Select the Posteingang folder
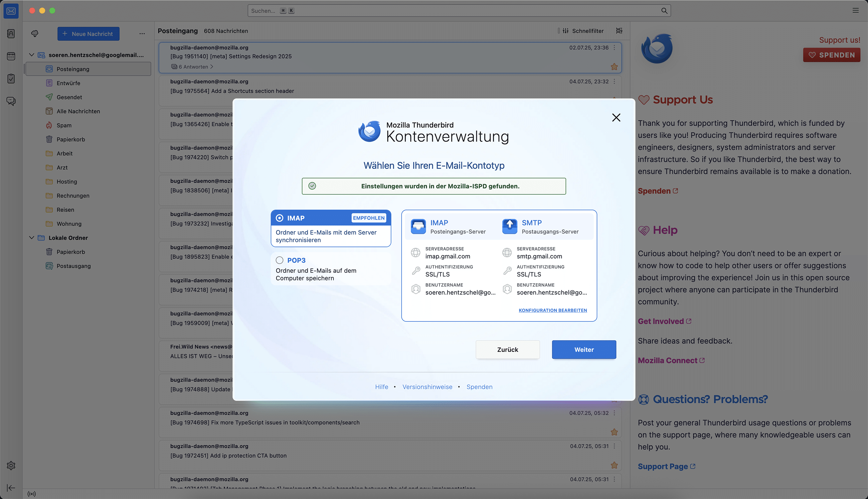Screen dimensions: 868x499 pyautogui.click(x=88, y=69)
